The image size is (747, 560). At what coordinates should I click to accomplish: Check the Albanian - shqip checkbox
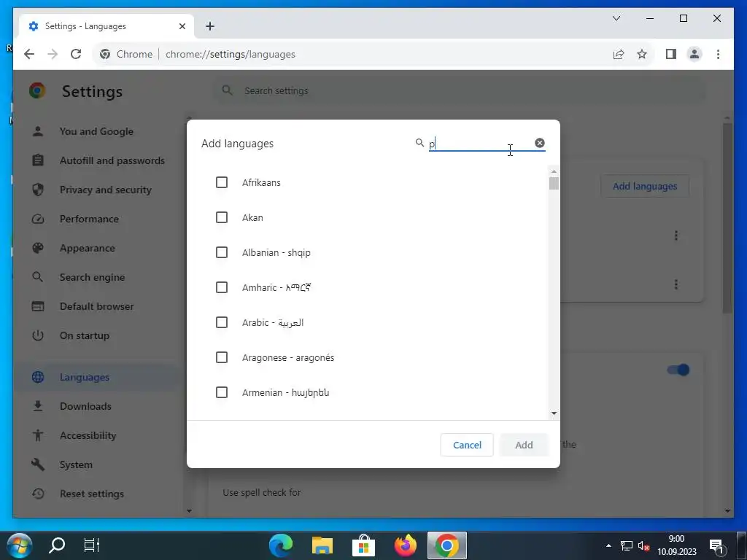222,252
